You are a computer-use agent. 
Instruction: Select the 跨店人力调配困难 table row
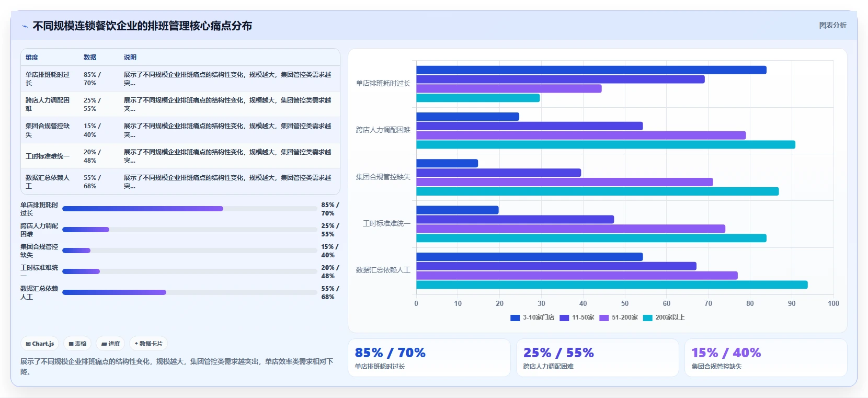click(180, 104)
